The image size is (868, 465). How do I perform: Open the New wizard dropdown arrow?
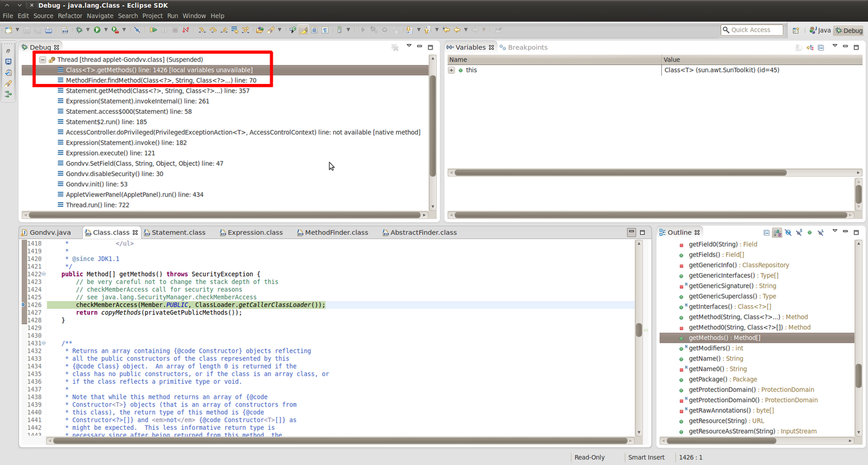click(x=17, y=30)
